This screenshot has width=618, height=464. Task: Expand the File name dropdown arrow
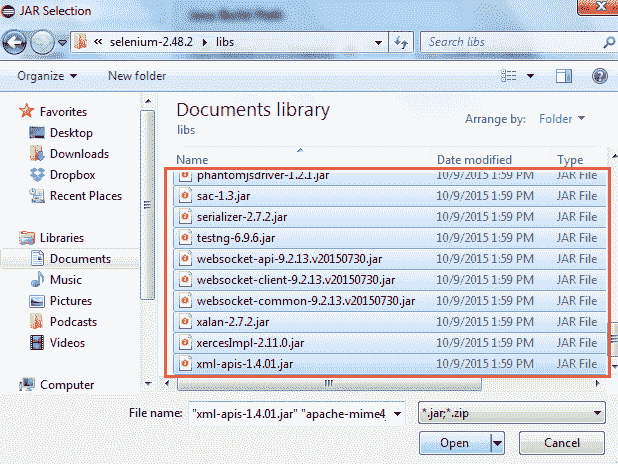398,414
